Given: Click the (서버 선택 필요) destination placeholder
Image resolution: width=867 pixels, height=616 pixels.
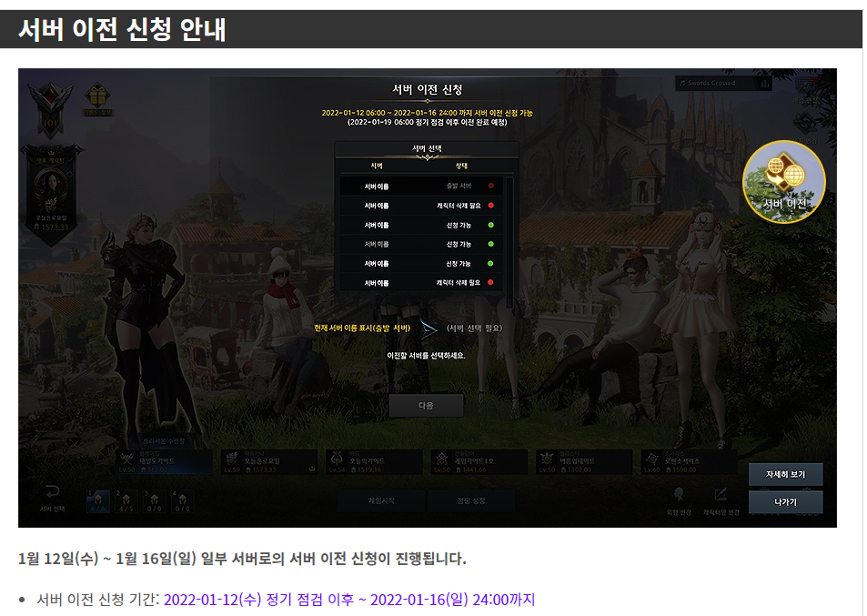Looking at the screenshot, I should coord(474,328).
